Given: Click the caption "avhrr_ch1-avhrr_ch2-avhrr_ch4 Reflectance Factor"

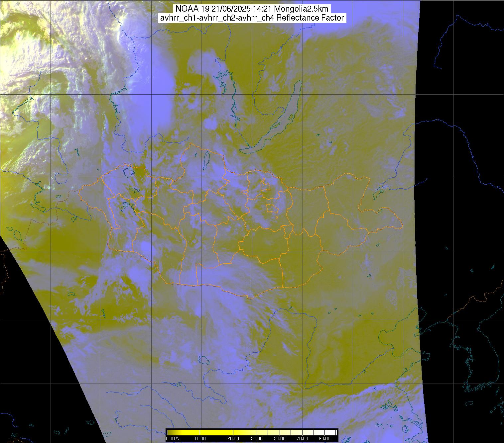Looking at the screenshot, I should tap(252, 18).
